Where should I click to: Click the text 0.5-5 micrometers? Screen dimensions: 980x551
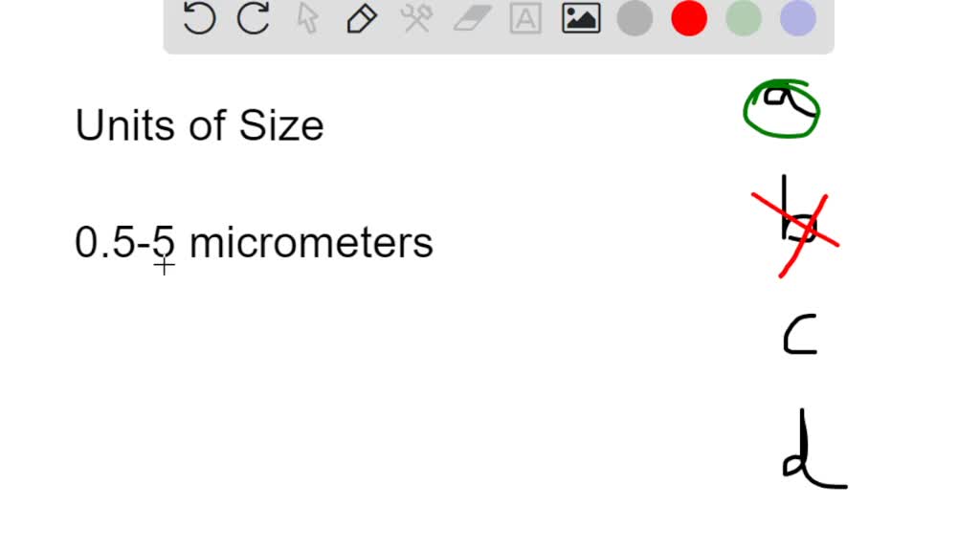(x=254, y=243)
